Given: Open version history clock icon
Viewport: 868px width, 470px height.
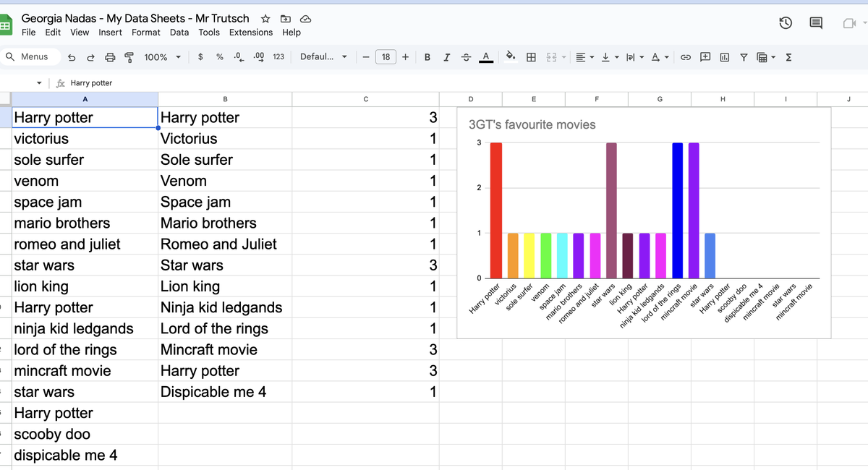Looking at the screenshot, I should [786, 24].
